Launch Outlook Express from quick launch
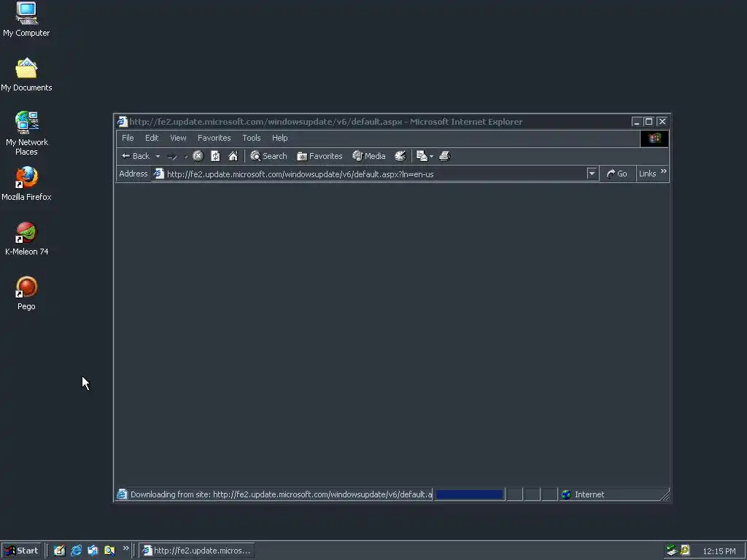Viewport: 747px width, 560px height. coord(93,551)
